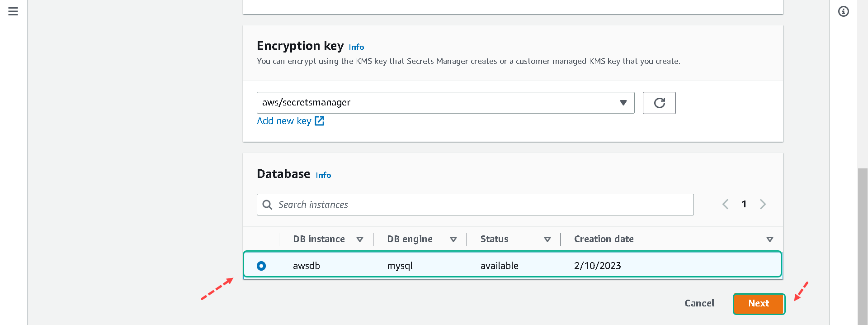Click the Cancel button

(699, 303)
